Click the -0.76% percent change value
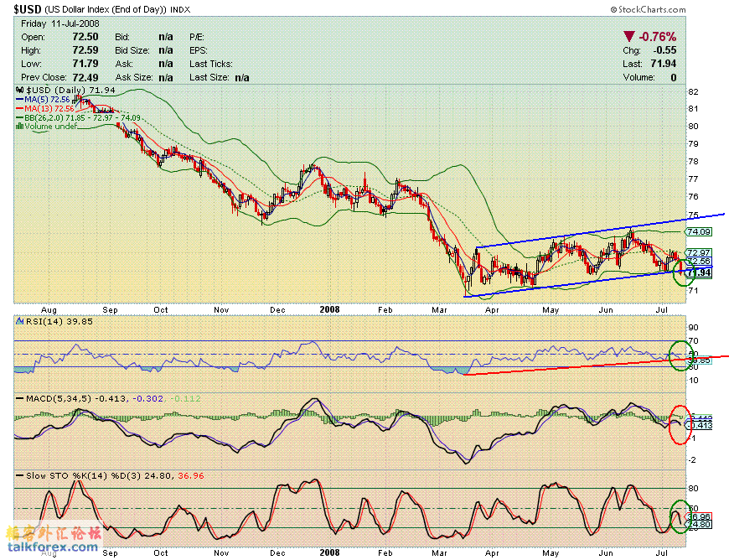The image size is (729, 560). [658, 36]
